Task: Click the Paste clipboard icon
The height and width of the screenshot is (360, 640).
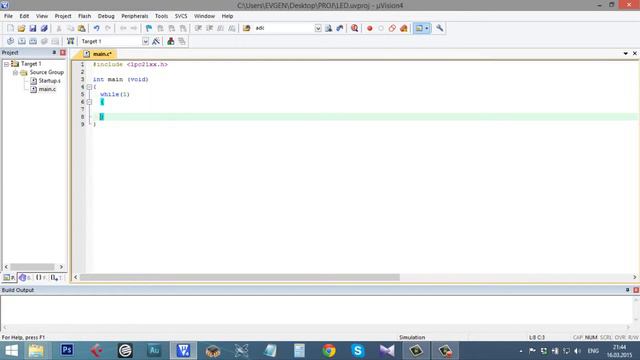Action: click(82, 28)
